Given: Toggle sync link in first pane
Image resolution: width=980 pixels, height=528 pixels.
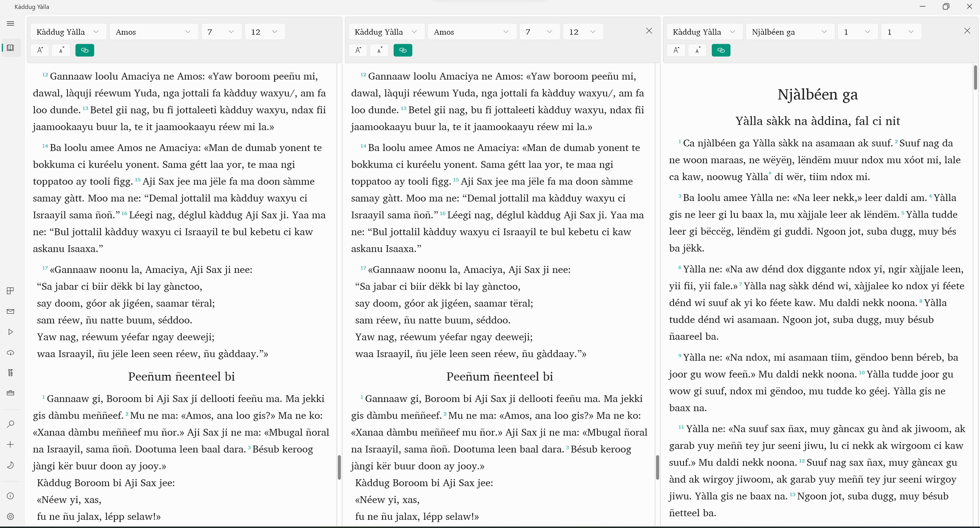Looking at the screenshot, I should 84,50.
